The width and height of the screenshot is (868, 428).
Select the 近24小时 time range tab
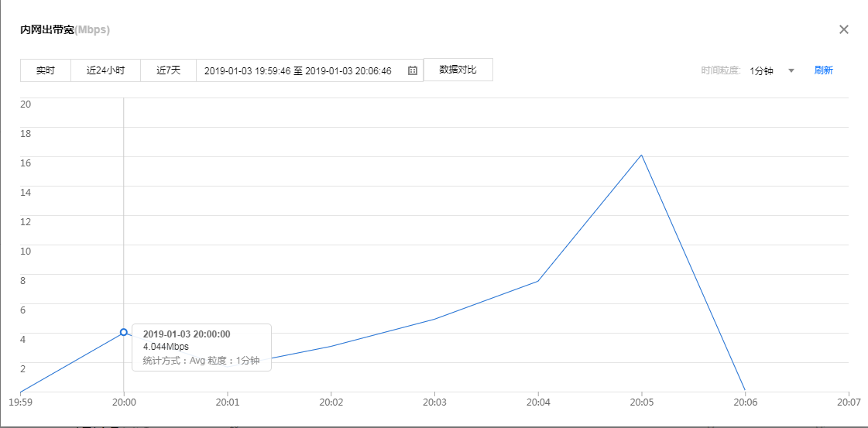point(105,70)
